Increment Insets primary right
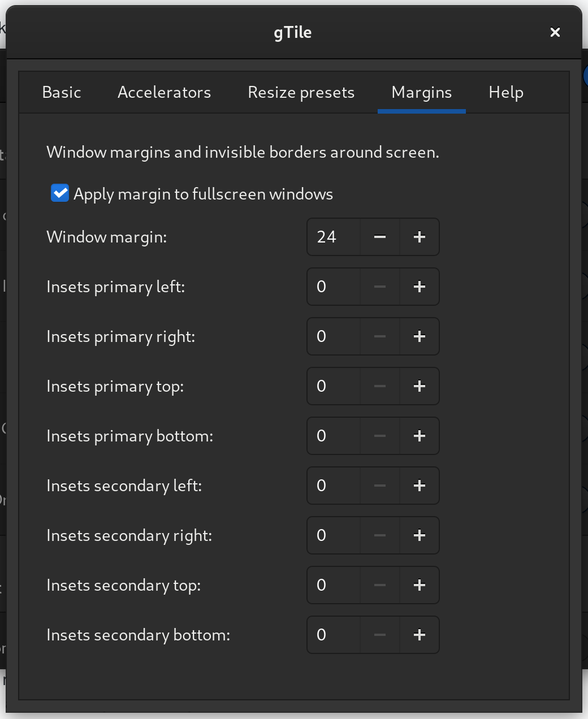This screenshot has width=588, height=719. pos(420,336)
